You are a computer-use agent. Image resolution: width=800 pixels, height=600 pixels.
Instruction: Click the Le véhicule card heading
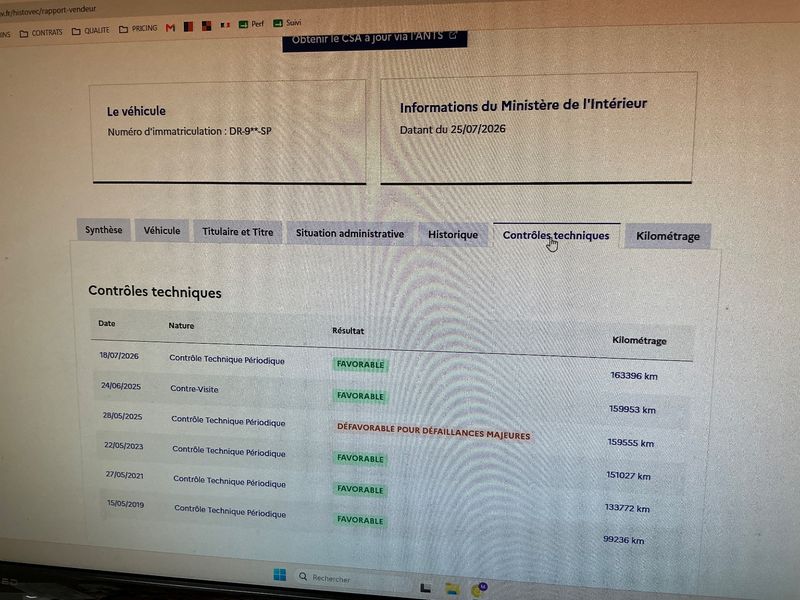point(136,111)
